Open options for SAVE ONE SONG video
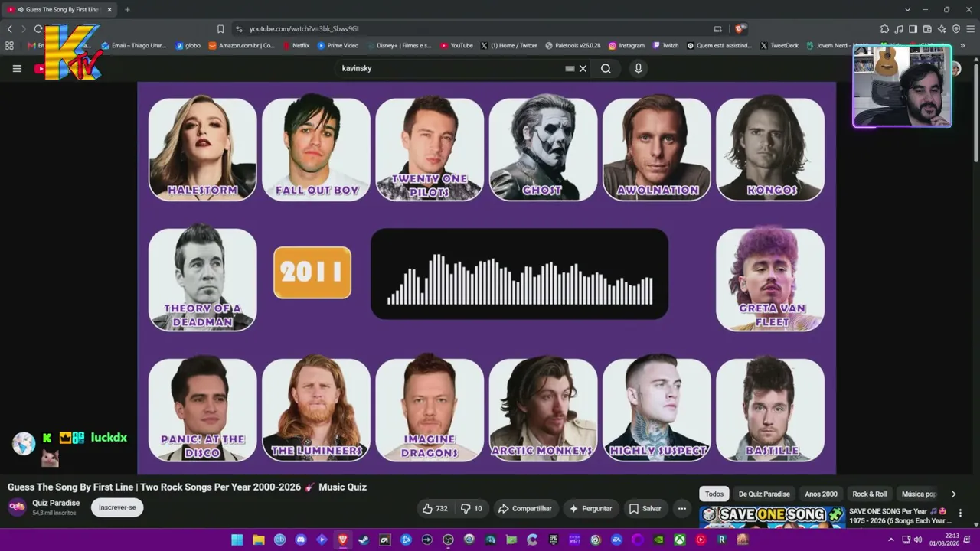980x551 pixels. coord(960,513)
